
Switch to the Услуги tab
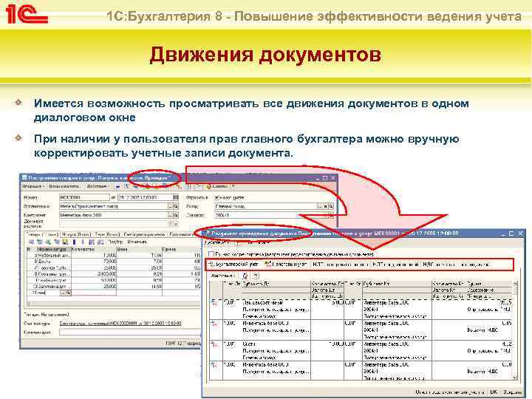(75, 234)
